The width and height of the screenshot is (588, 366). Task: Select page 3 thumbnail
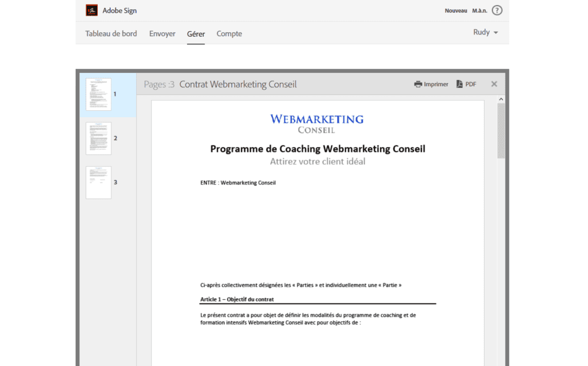[x=98, y=183]
